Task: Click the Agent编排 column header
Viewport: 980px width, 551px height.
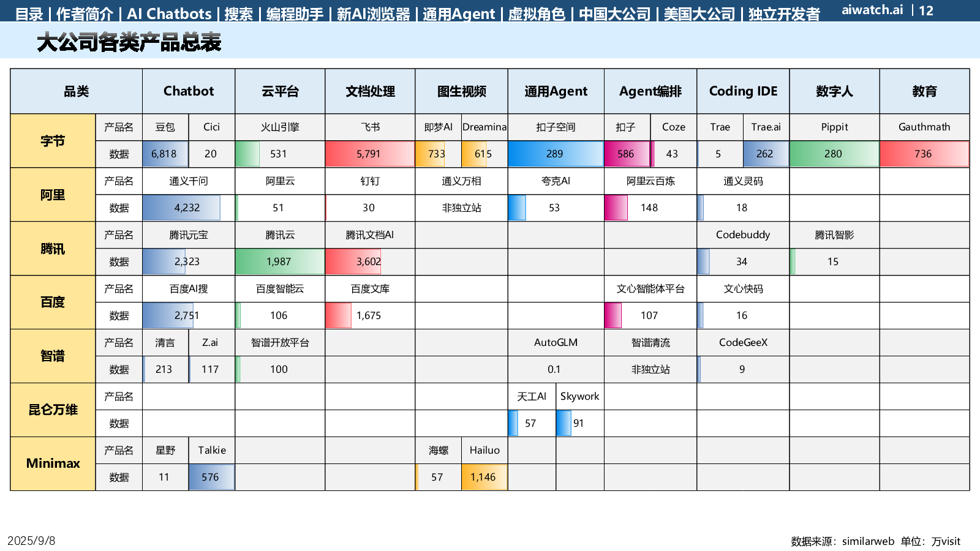Action: pyautogui.click(x=650, y=91)
